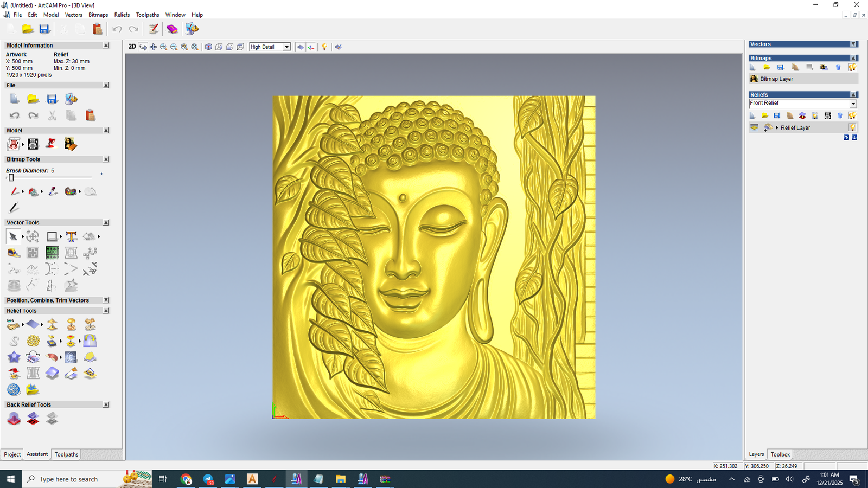The image size is (868, 488).
Task: Click the Lights and Material lamp icon
Action: tap(324, 47)
